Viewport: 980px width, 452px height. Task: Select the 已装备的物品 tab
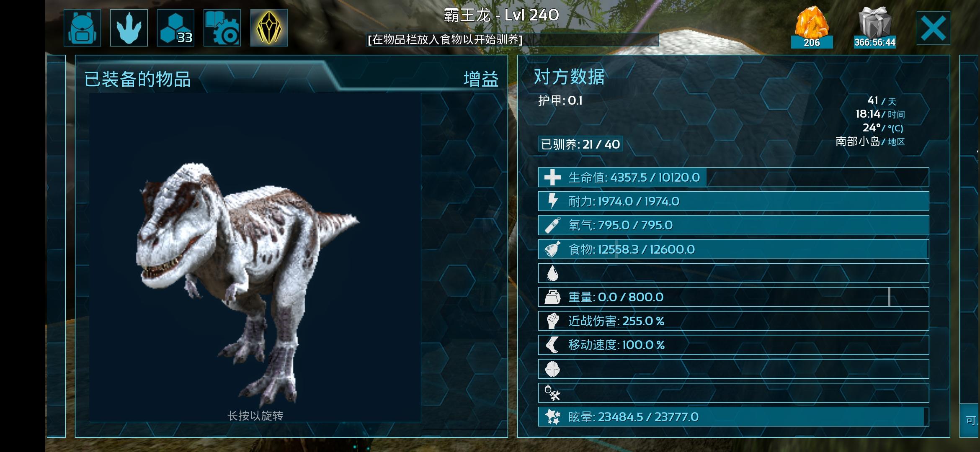point(138,79)
